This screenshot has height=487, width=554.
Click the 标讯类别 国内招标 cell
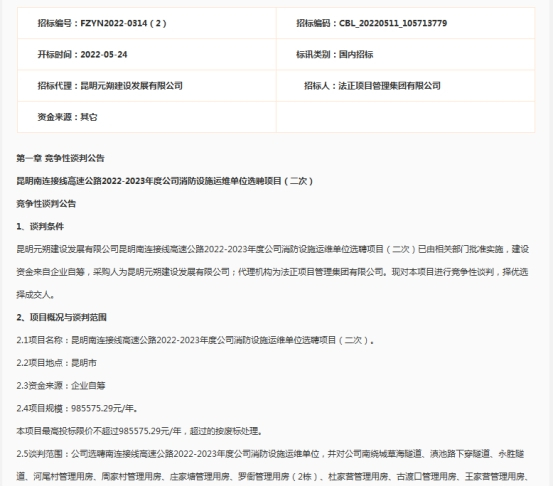[406, 54]
